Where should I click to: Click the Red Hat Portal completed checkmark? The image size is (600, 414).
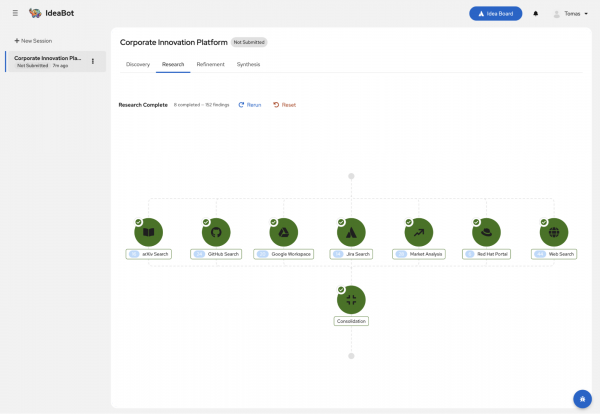tap(476, 222)
